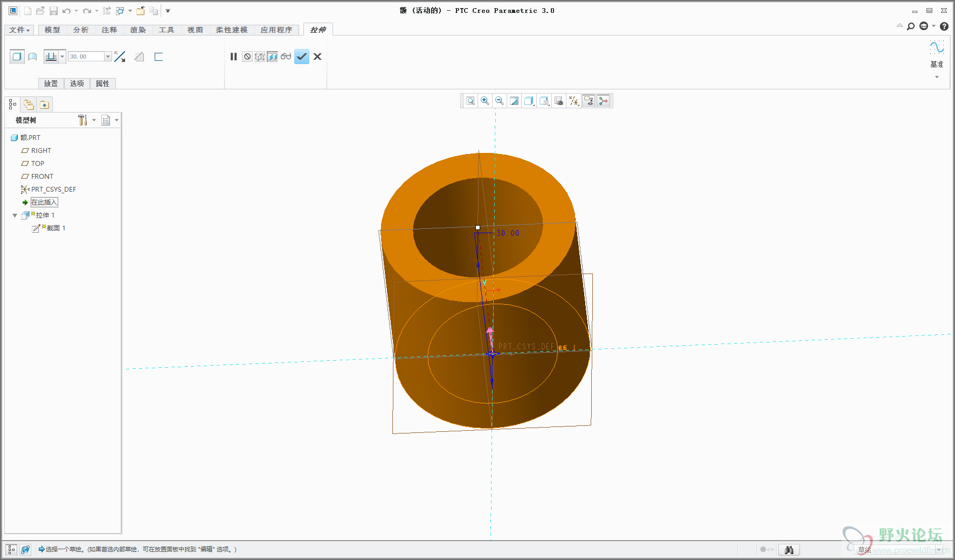955x560 pixels.
Task: Switch to the 分析 ribbon tab
Action: click(x=81, y=30)
